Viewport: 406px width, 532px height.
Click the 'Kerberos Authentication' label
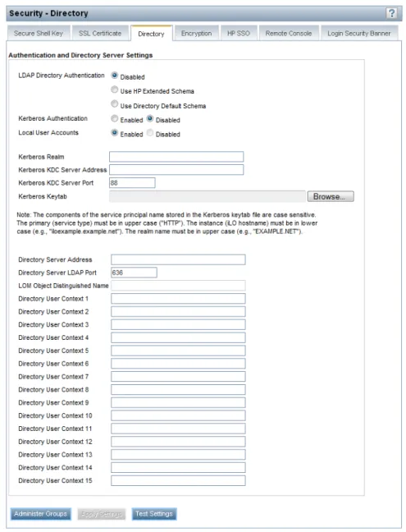(52, 118)
